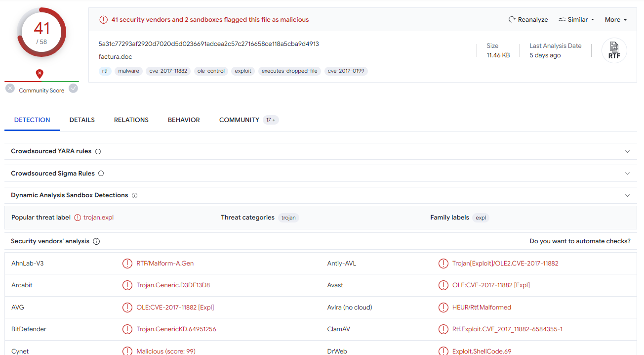Click the file hash 5a31c77293af... text

[208, 44]
